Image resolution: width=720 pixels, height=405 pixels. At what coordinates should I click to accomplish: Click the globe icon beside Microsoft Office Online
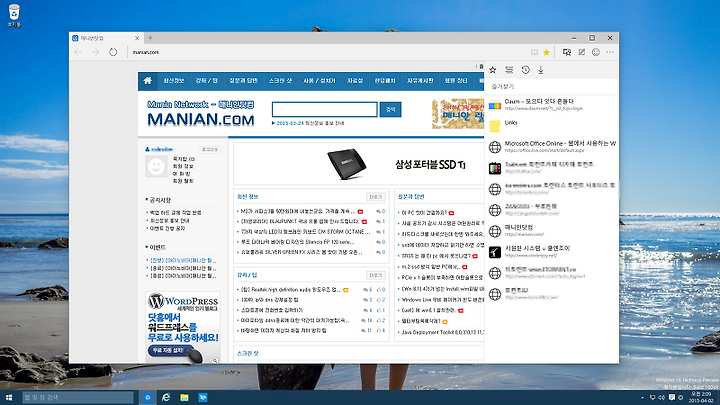495,147
